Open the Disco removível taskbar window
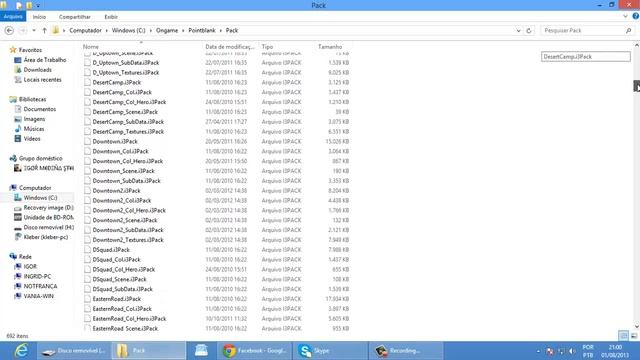This screenshot has height=360, width=640. click(x=74, y=351)
